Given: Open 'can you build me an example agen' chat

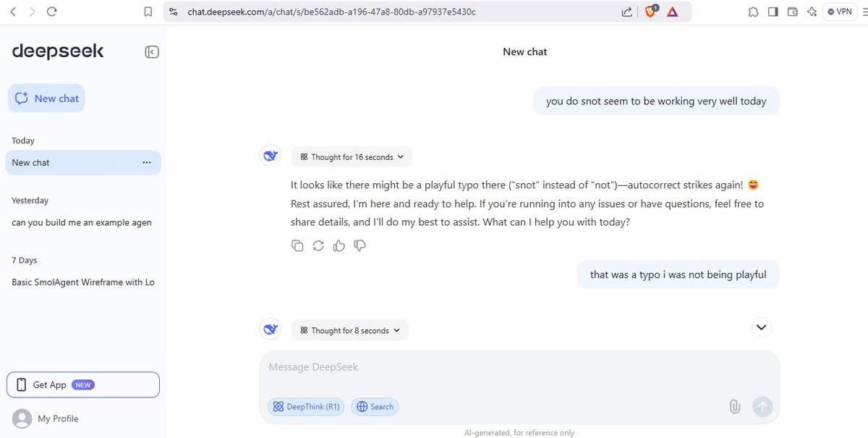Looking at the screenshot, I should 82,222.
